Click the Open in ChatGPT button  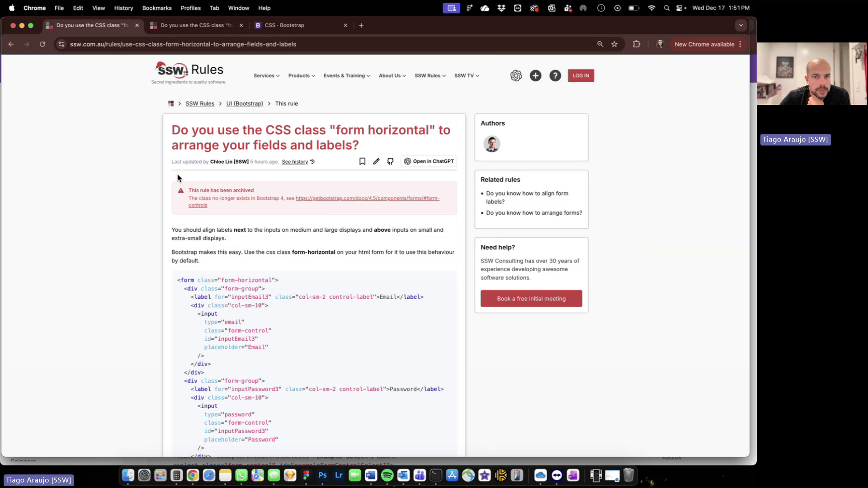click(428, 161)
